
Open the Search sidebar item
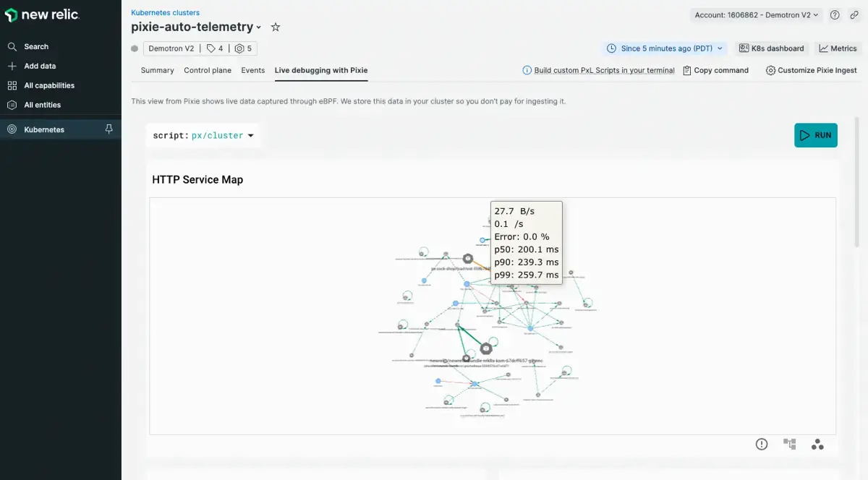point(36,46)
